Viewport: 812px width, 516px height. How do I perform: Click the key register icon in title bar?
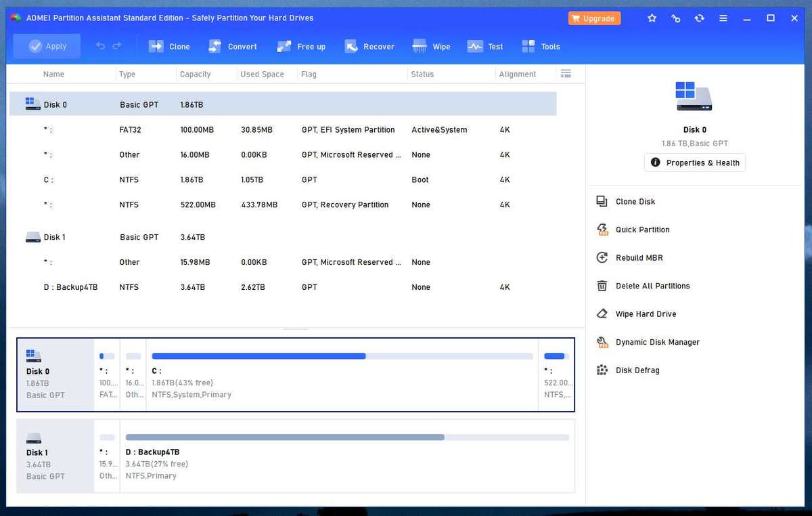[x=675, y=18]
